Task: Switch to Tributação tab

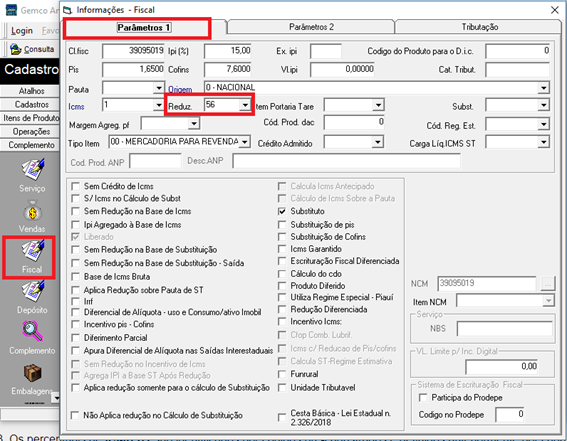Action: (x=479, y=27)
